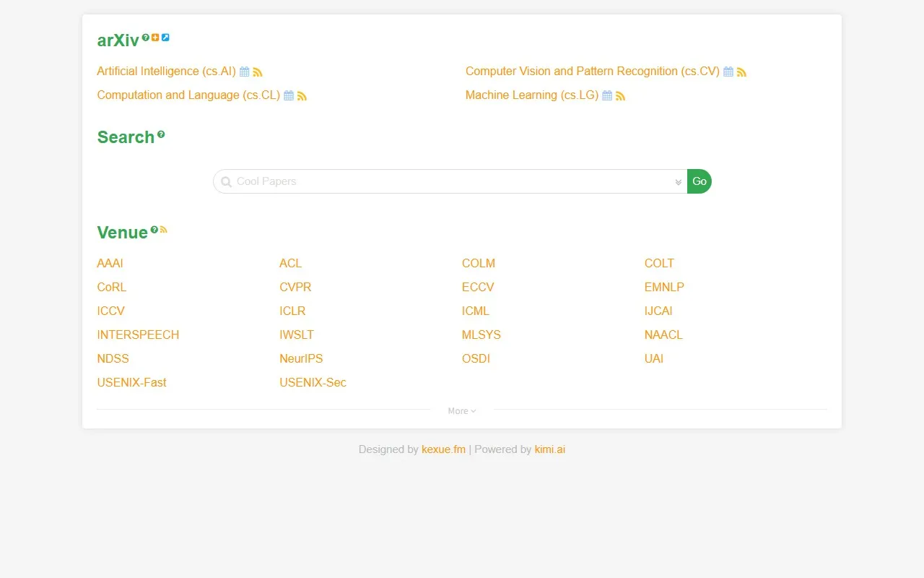The height and width of the screenshot is (578, 924).
Task: Open the NeurIPS venue link
Action: pos(301,359)
